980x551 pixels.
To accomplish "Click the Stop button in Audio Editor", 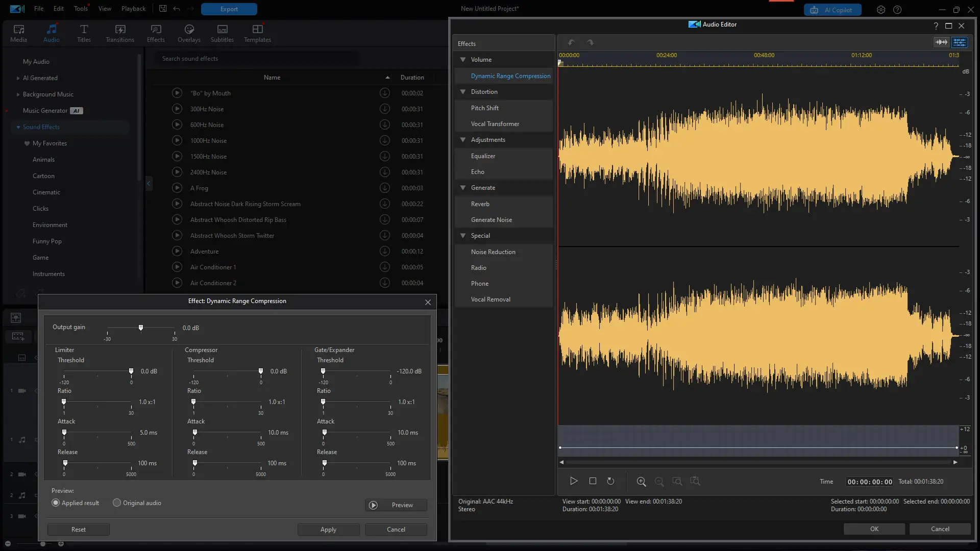I will [x=593, y=481].
